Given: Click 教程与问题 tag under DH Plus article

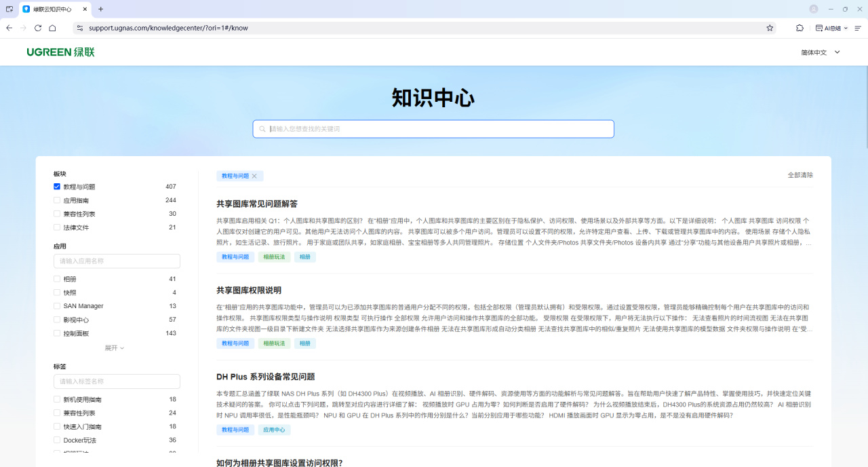Looking at the screenshot, I should click(x=235, y=430).
